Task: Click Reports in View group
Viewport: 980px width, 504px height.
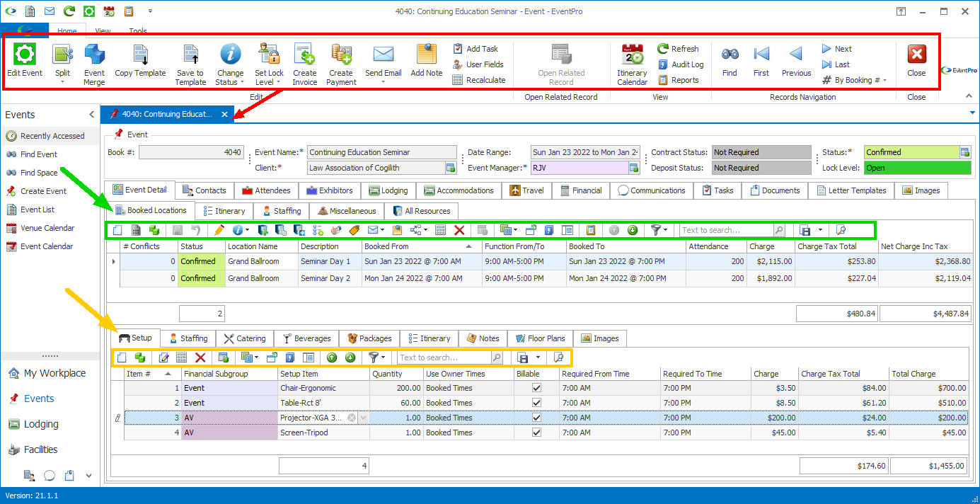Action: (x=679, y=80)
